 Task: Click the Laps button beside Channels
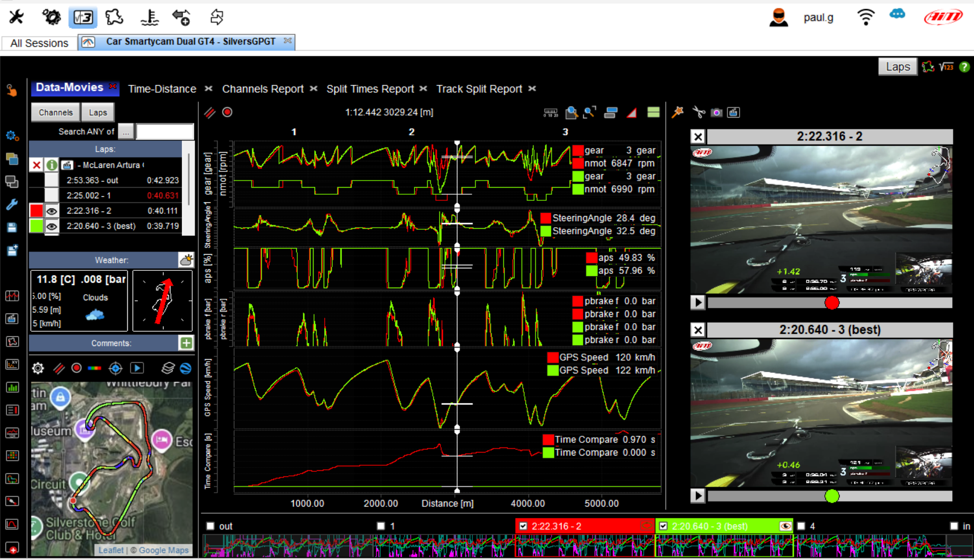(98, 113)
